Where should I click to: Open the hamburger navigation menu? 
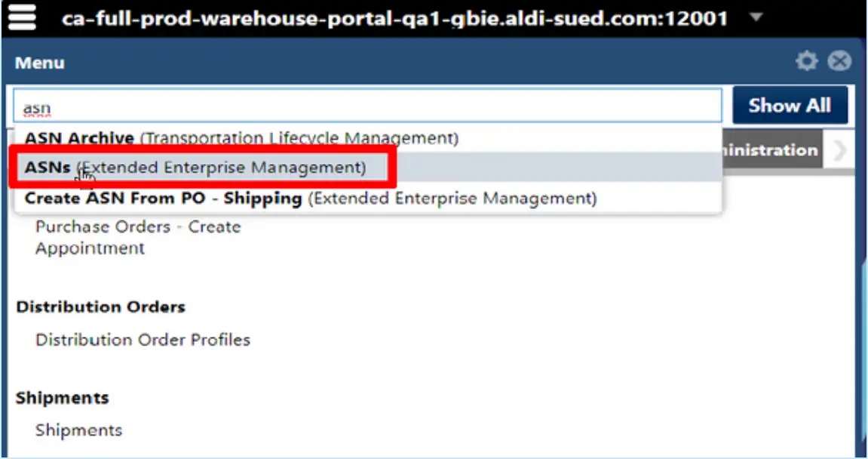(x=22, y=16)
